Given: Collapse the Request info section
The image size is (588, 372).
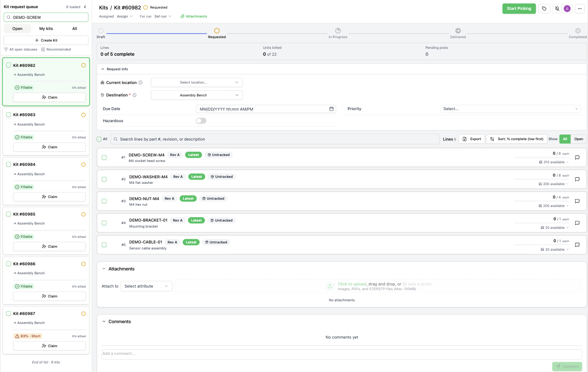Looking at the screenshot, I should (x=103, y=69).
